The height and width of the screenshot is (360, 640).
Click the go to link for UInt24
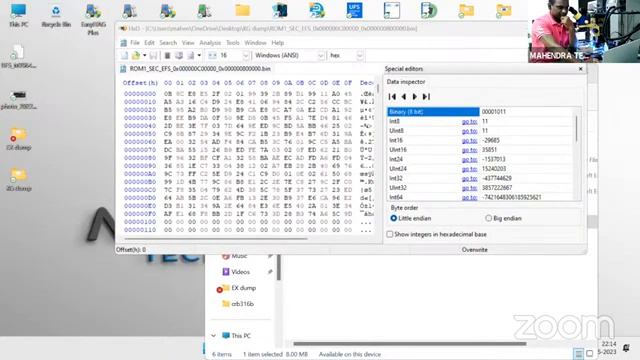[469, 169]
